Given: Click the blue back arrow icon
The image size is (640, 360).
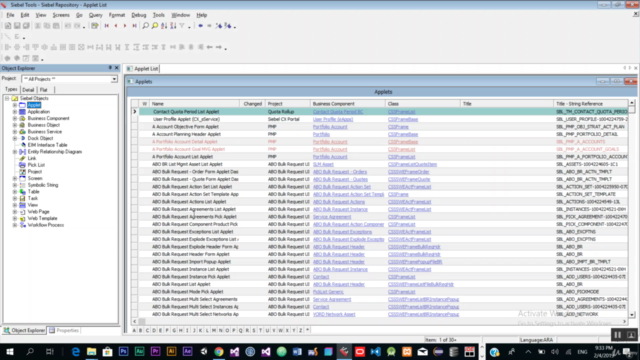Looking at the screenshot, I should pyautogui.click(x=200, y=26).
